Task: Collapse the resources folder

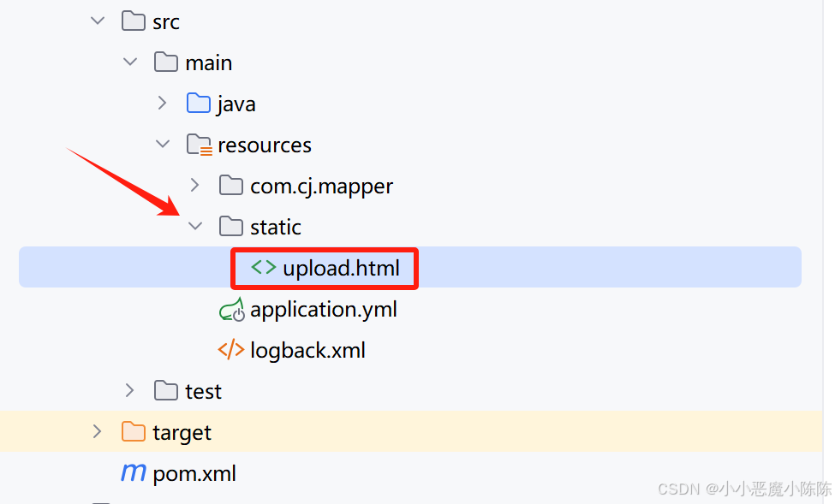Action: pos(163,144)
